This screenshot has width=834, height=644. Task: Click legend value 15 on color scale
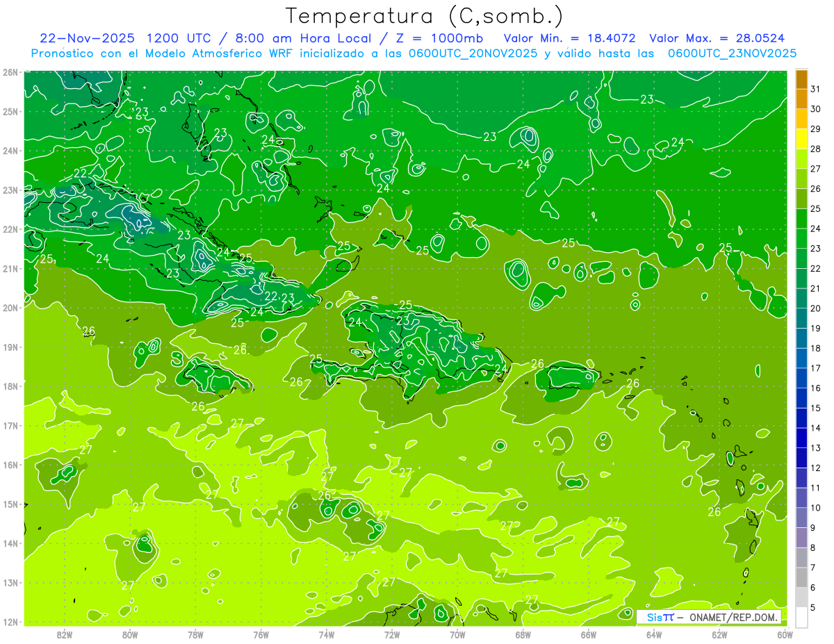(815, 408)
